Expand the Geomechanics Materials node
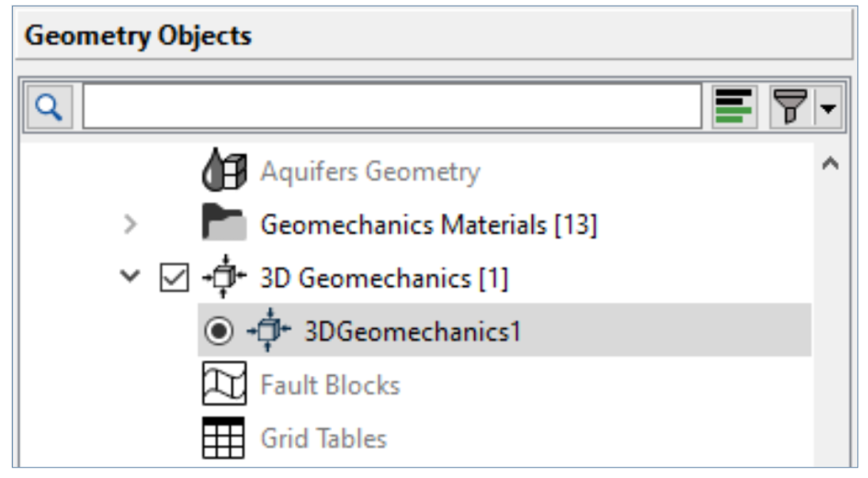The image size is (868, 478). click(x=129, y=225)
